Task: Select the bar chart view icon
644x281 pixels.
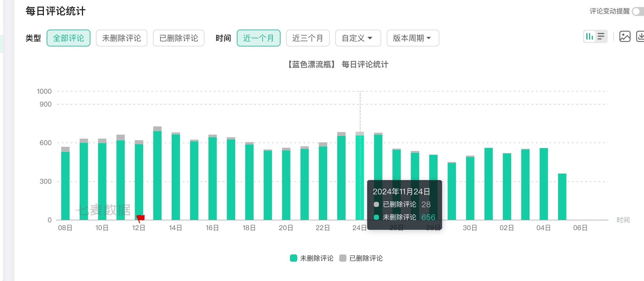Action: click(x=589, y=36)
